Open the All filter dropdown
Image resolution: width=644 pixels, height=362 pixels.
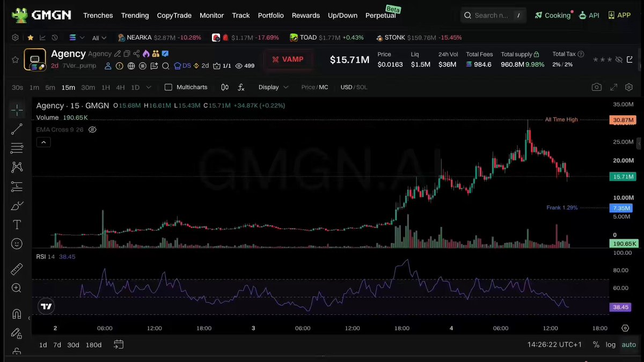tap(99, 38)
